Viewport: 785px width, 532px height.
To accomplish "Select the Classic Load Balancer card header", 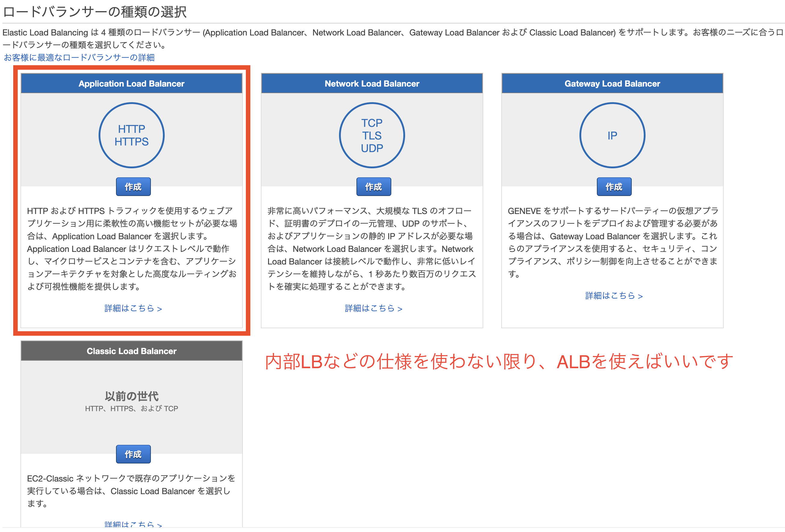I will tap(131, 351).
